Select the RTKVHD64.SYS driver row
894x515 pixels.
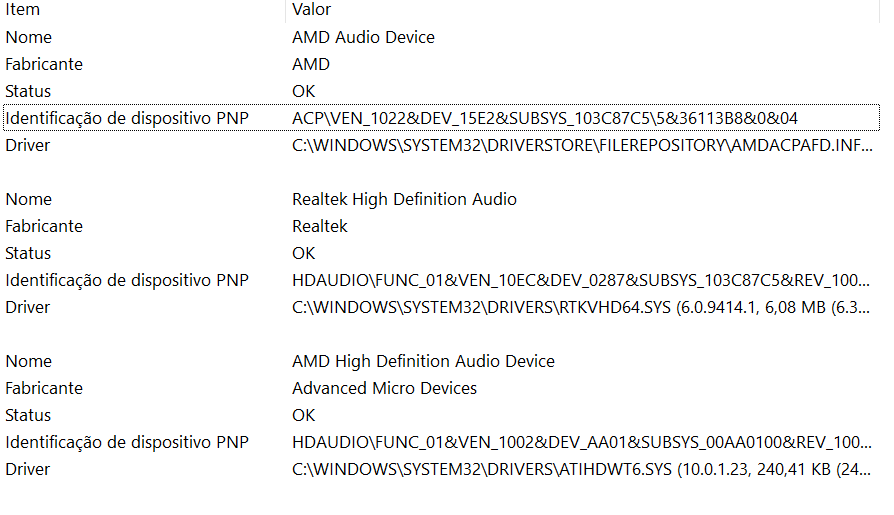(x=441, y=307)
